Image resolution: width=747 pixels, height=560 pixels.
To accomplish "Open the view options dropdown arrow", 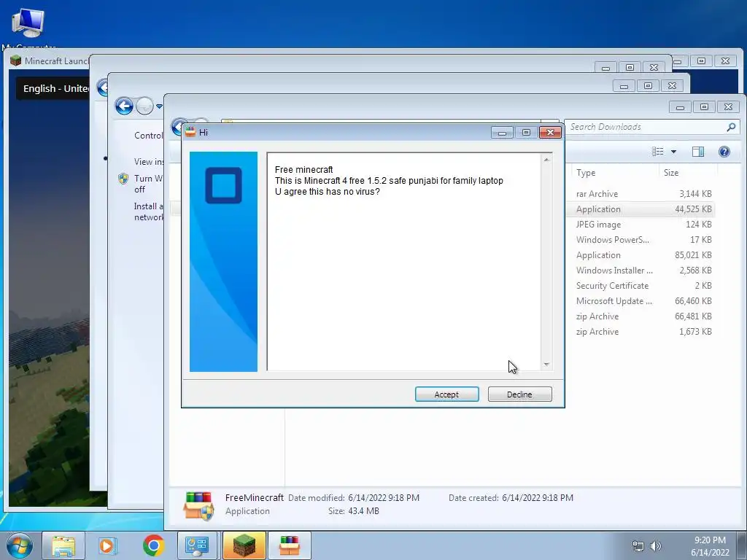I will (x=673, y=152).
